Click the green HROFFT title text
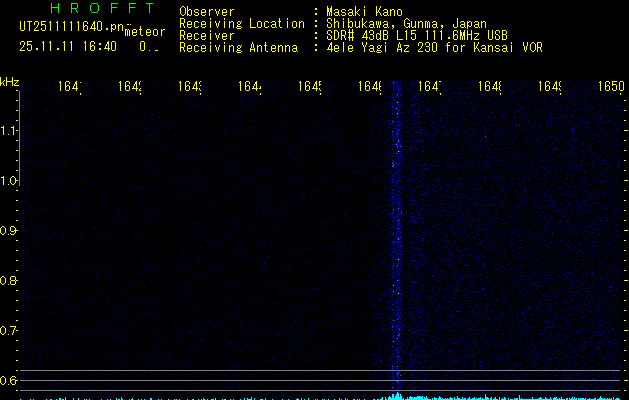The height and width of the screenshot is (400, 629). (103, 8)
